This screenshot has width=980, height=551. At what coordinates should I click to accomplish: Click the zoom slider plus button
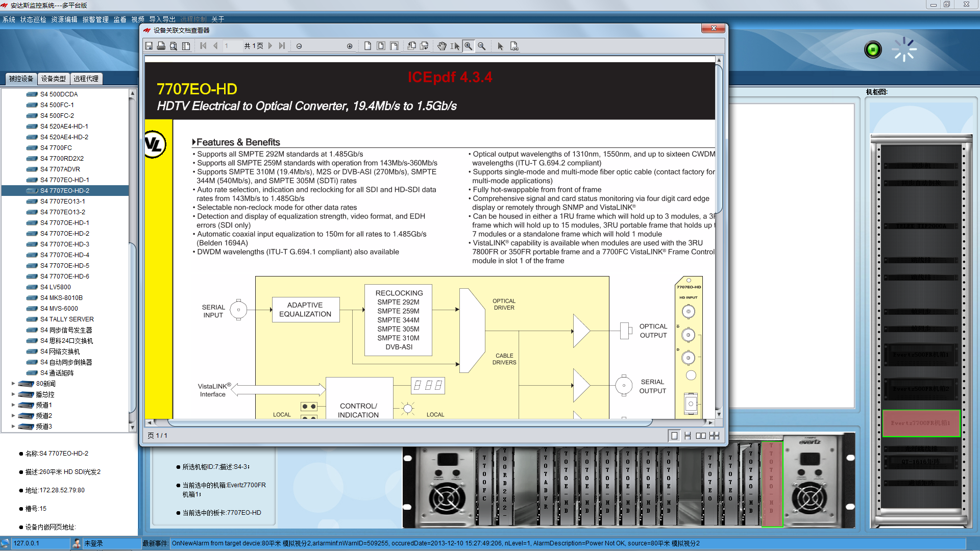coord(350,46)
